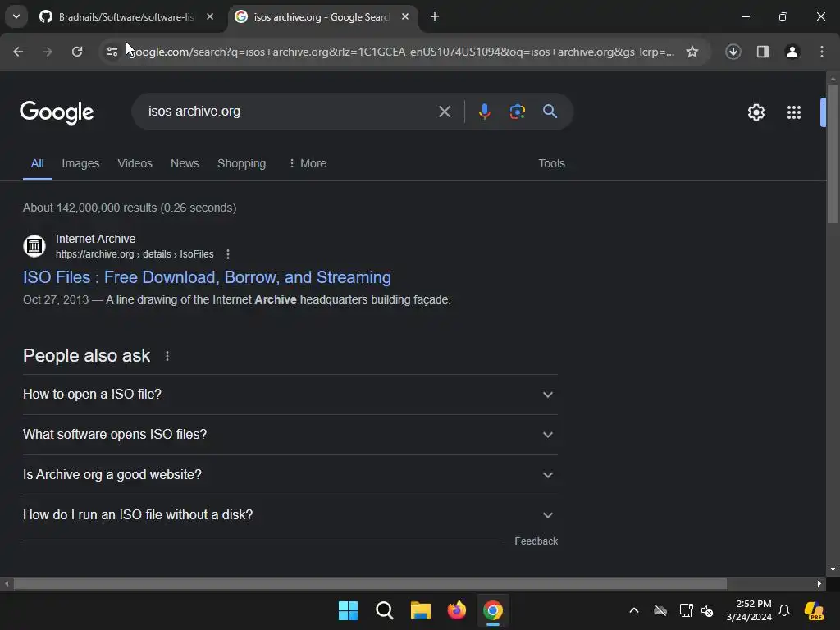Click the Internet Archive favicon icon
The width and height of the screenshot is (840, 630).
[34, 246]
